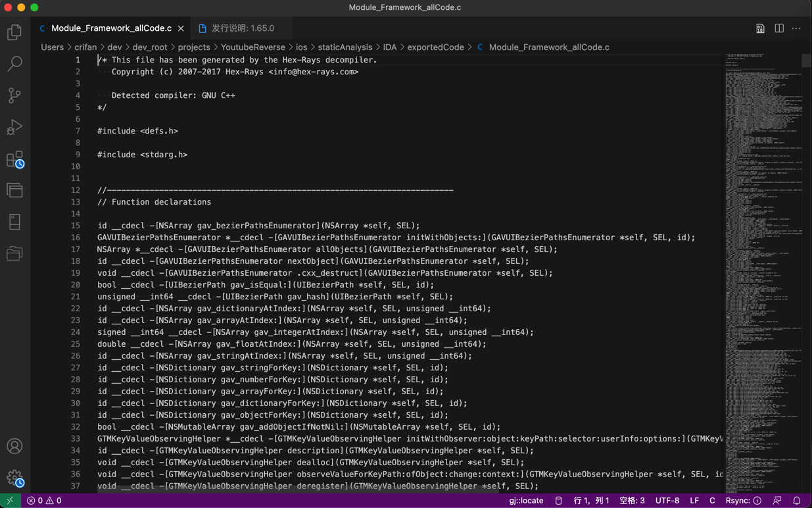
Task: Select the Source Control icon
Action: 14,95
